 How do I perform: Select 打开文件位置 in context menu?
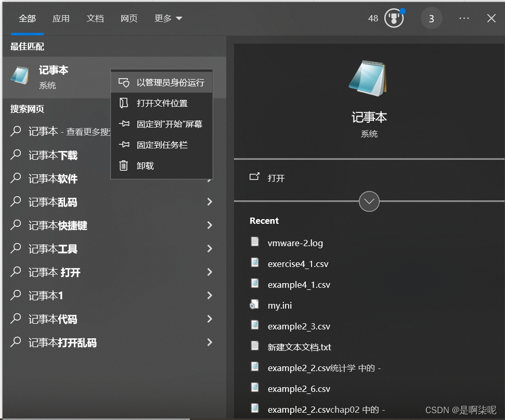coord(162,103)
